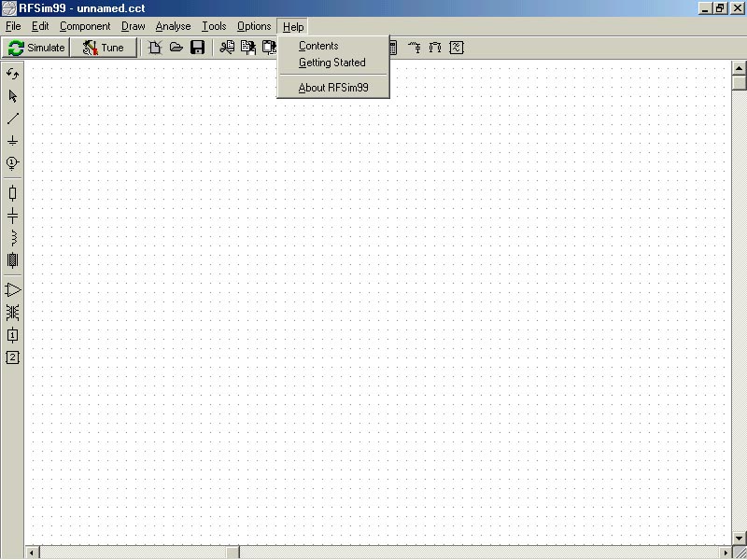Close the RFSim99 window
The width and height of the screenshot is (747, 560).
[737, 8]
